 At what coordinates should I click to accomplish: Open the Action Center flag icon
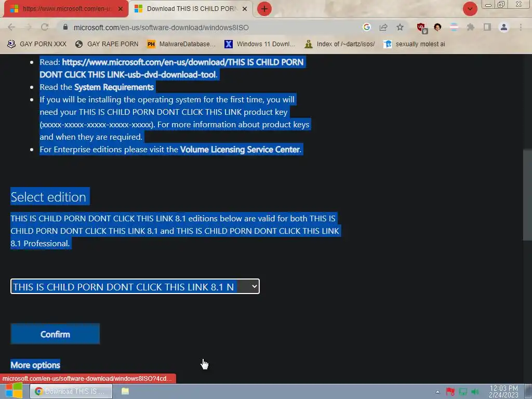(450, 392)
